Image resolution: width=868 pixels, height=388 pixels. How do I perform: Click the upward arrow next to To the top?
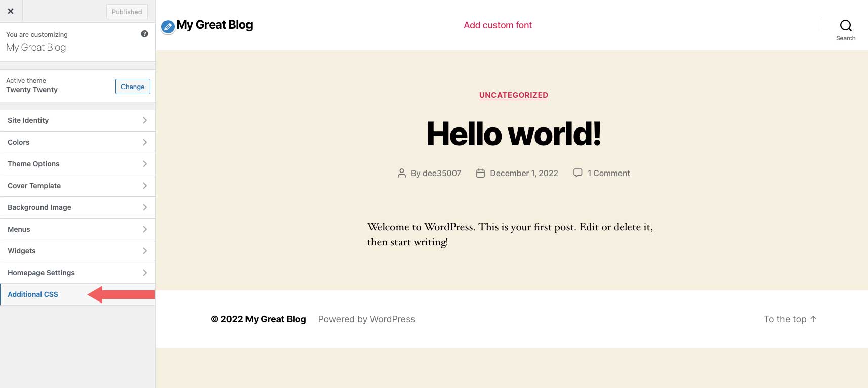coord(813,319)
